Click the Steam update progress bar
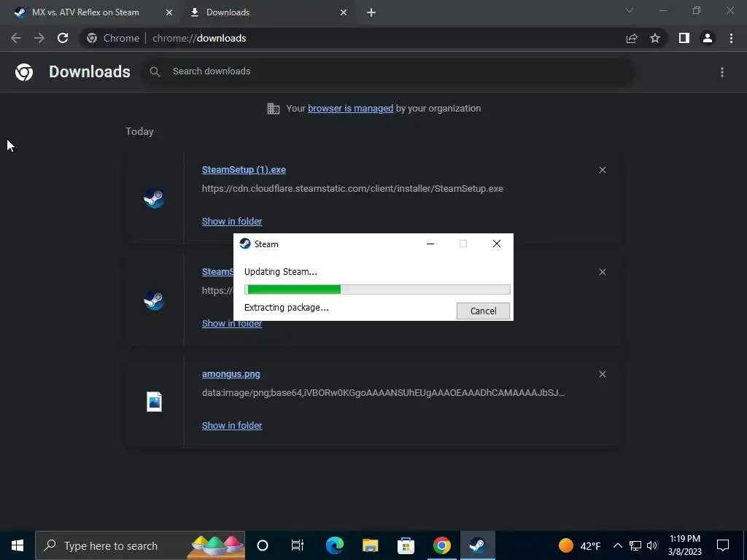This screenshot has height=560, width=747. 377,289
